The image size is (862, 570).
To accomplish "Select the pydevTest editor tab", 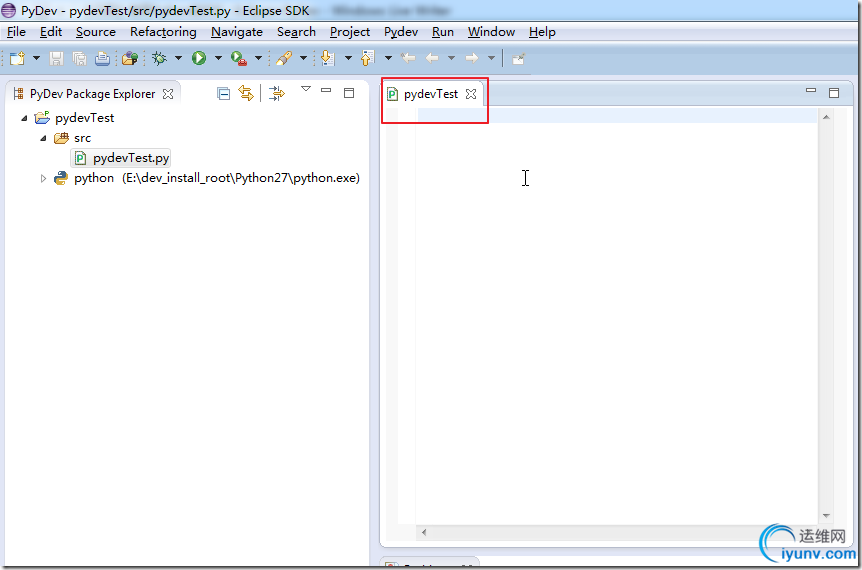I will [x=430, y=94].
